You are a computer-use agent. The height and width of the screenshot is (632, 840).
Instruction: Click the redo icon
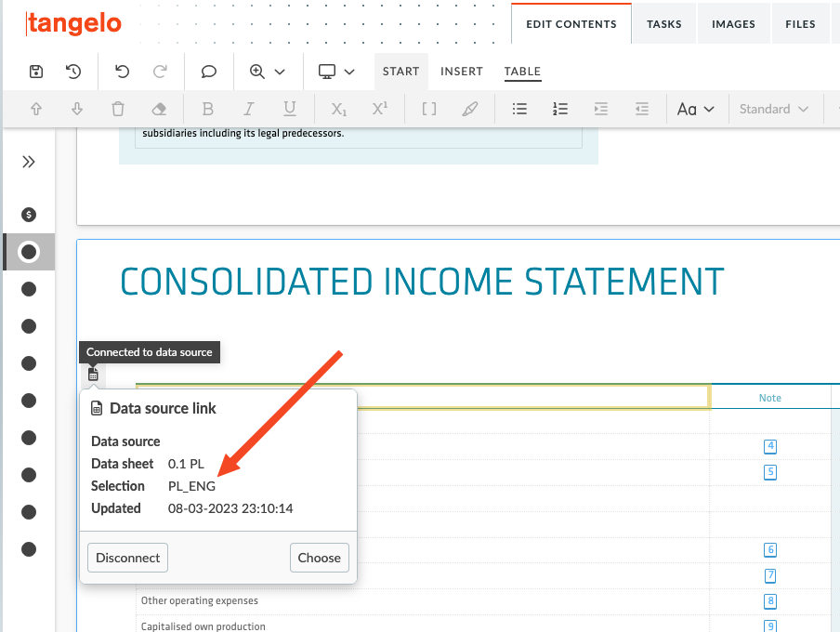point(160,72)
